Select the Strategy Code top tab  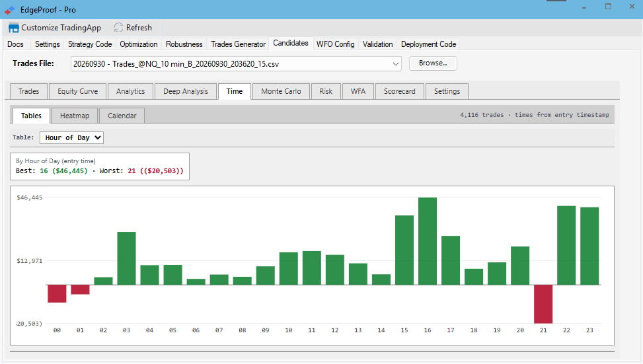pos(90,44)
